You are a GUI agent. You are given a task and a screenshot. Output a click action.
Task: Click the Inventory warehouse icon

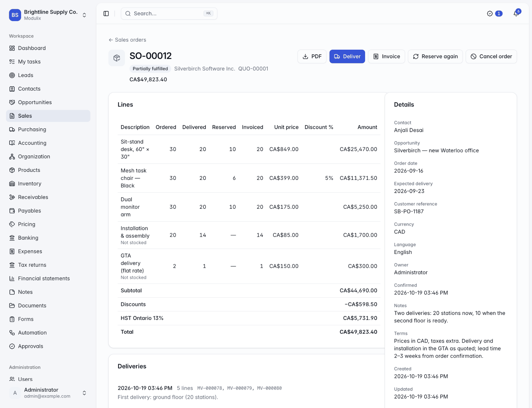(12, 183)
